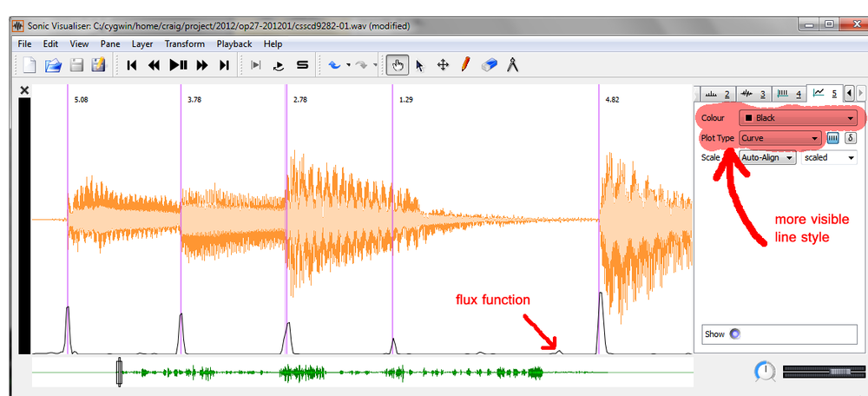
Task: Select the Draw pencil tool
Action: point(465,65)
